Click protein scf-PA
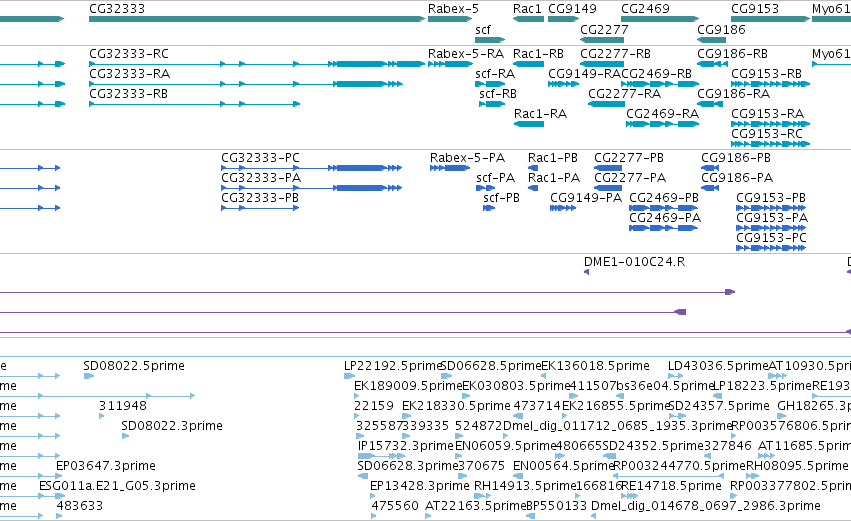This screenshot has width=851, height=521. 495,177
